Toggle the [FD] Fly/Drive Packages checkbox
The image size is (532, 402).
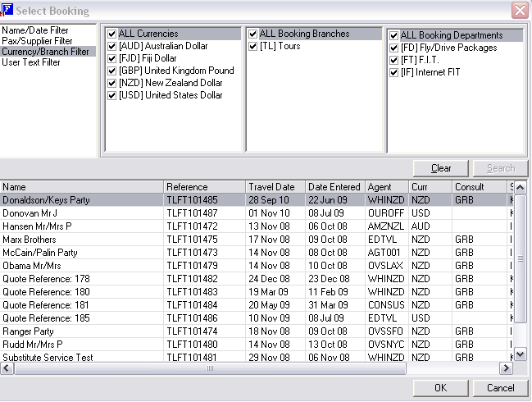394,48
